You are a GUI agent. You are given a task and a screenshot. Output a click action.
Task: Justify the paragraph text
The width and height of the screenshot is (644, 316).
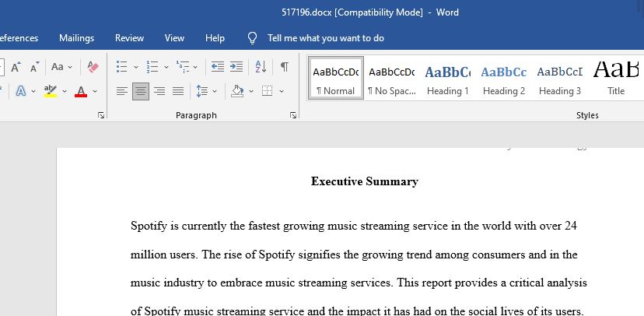178,91
